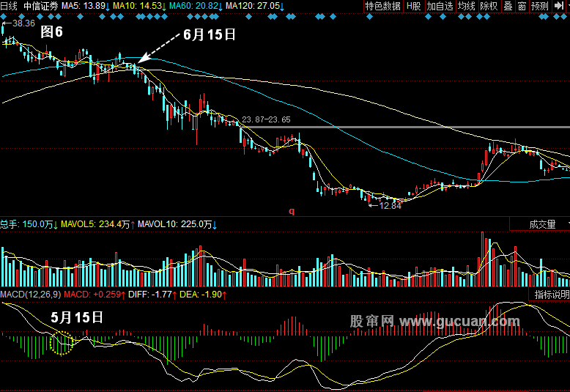This screenshot has width=570, height=392.
Task: Click the 总手: 150.0万 volume label
Action: click(x=29, y=224)
